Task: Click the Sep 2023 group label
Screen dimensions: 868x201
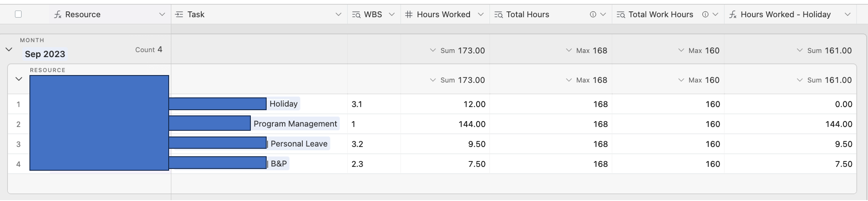Action: (45, 54)
